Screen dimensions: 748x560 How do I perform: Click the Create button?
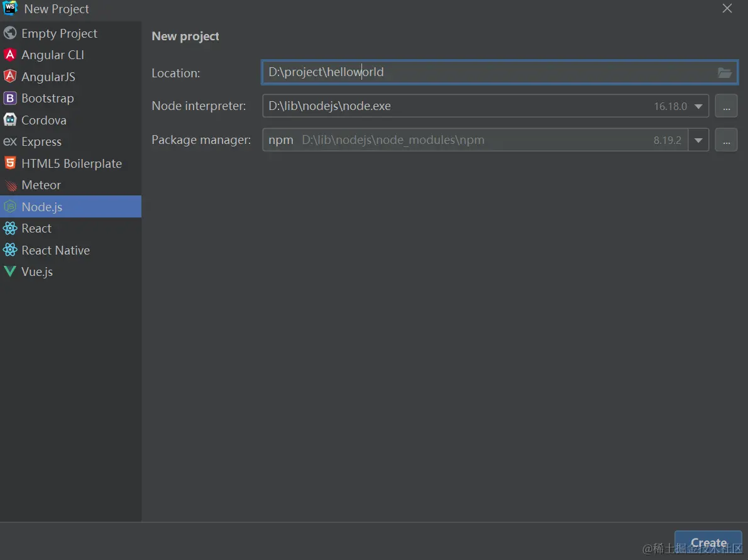click(708, 543)
